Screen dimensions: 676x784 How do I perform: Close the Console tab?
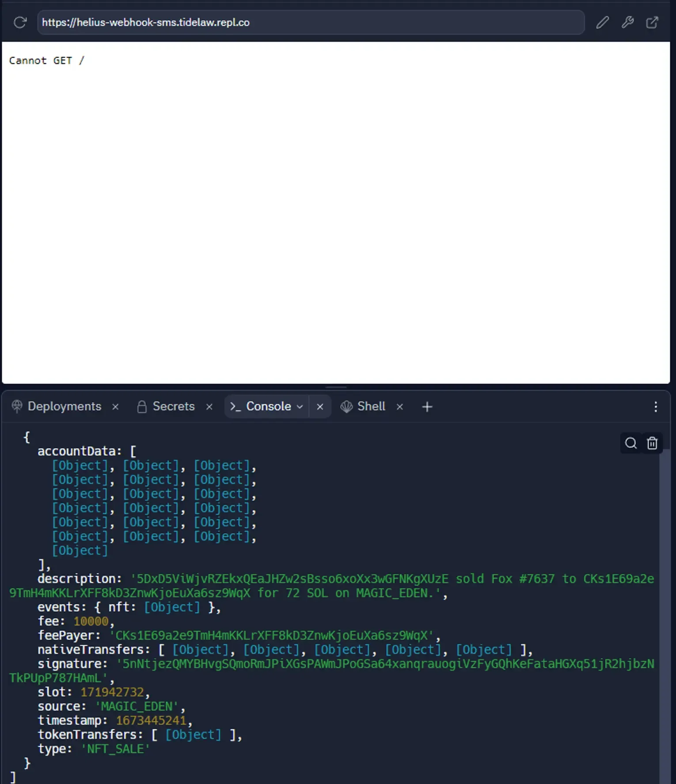click(320, 407)
